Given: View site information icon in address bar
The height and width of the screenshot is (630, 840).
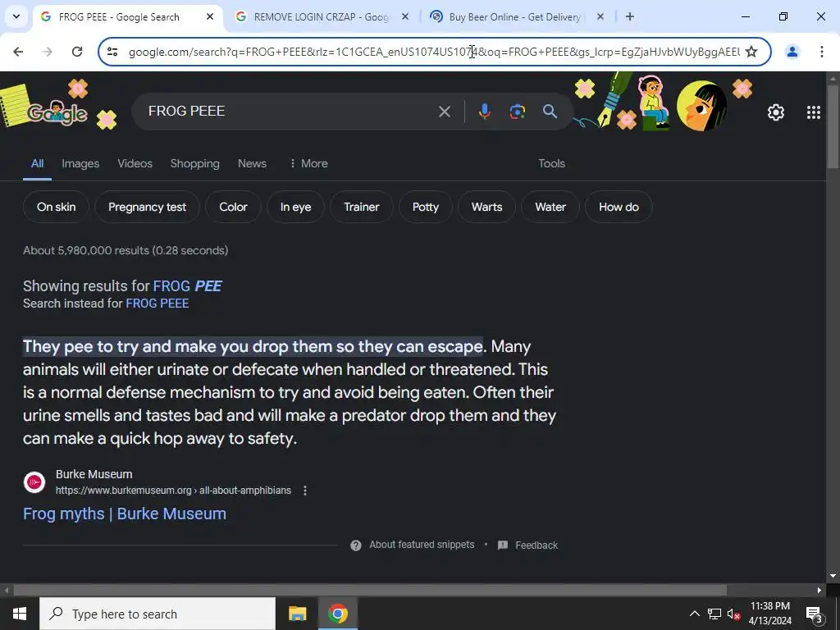Looking at the screenshot, I should pyautogui.click(x=112, y=52).
